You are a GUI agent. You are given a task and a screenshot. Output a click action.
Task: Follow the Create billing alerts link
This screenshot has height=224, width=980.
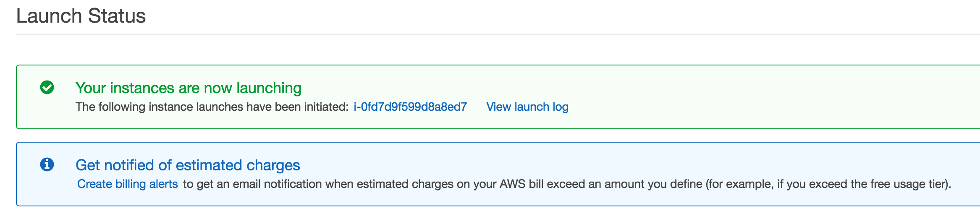tap(128, 184)
